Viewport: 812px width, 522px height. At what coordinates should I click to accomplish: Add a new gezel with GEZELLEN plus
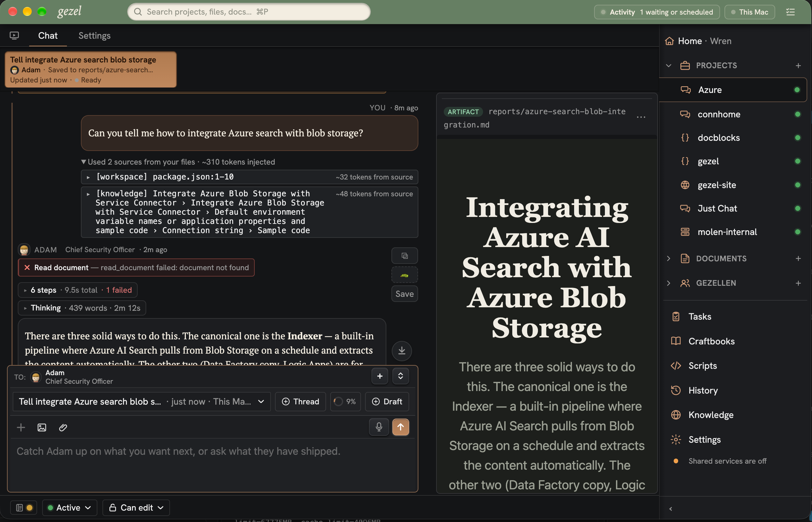798,283
